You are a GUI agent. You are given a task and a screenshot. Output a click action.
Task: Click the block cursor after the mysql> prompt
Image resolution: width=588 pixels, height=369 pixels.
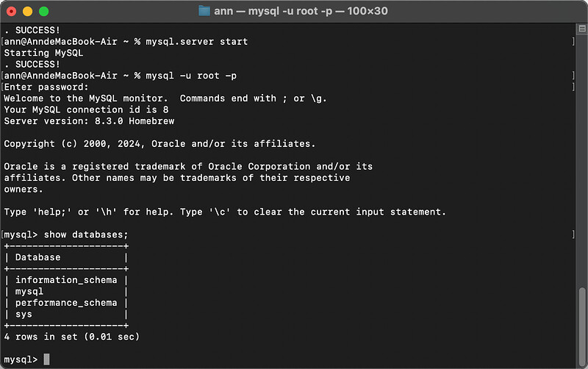46,359
